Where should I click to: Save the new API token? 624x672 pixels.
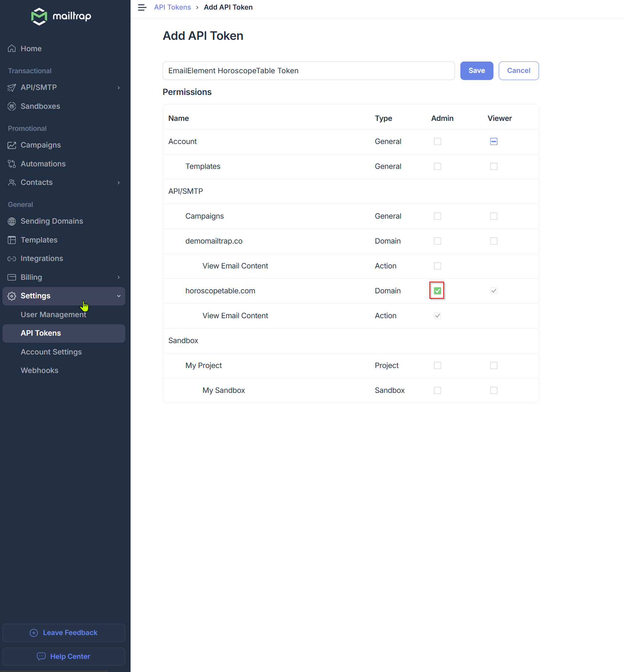[x=476, y=71]
